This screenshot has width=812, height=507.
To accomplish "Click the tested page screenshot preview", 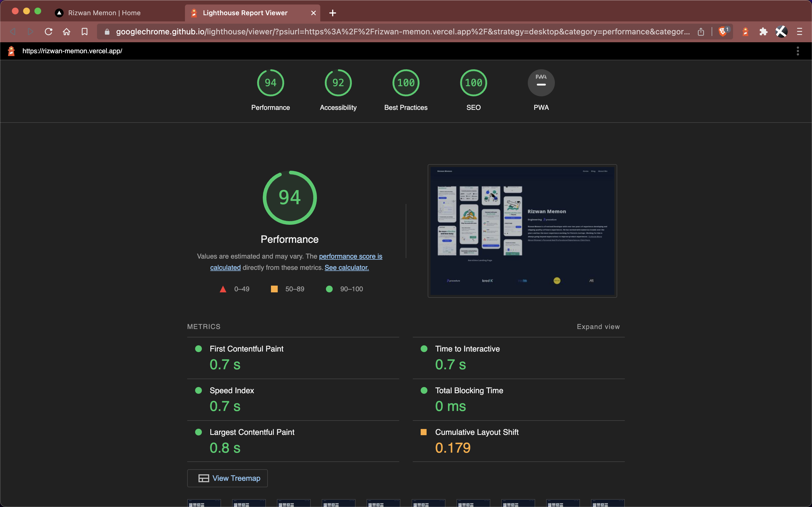I will click(522, 231).
